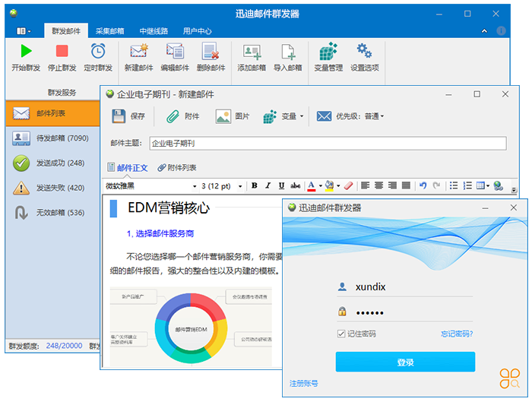
Task: Switch to the 用户中心 tab
Action: click(197, 31)
